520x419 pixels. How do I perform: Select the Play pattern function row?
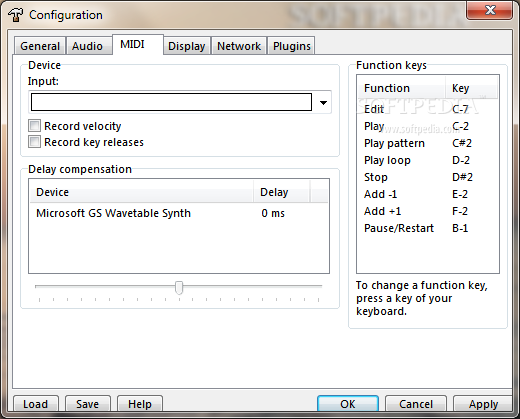pyautogui.click(x=428, y=143)
